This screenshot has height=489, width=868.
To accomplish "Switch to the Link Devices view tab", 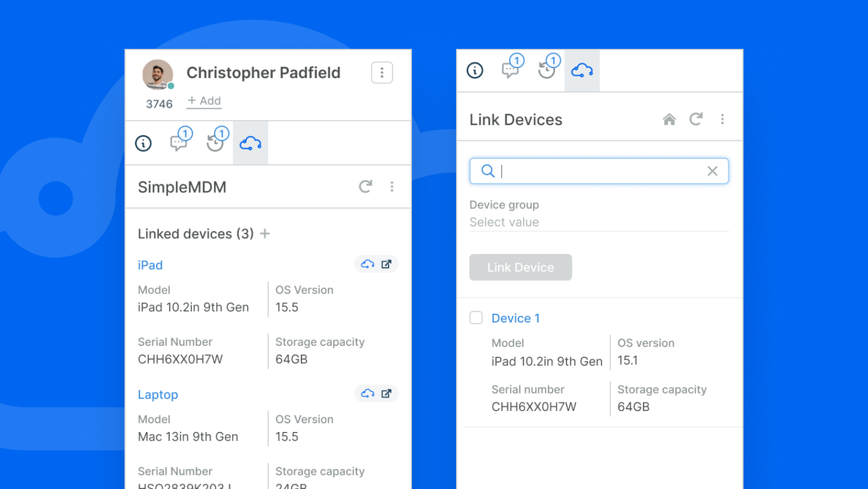I will pos(582,70).
